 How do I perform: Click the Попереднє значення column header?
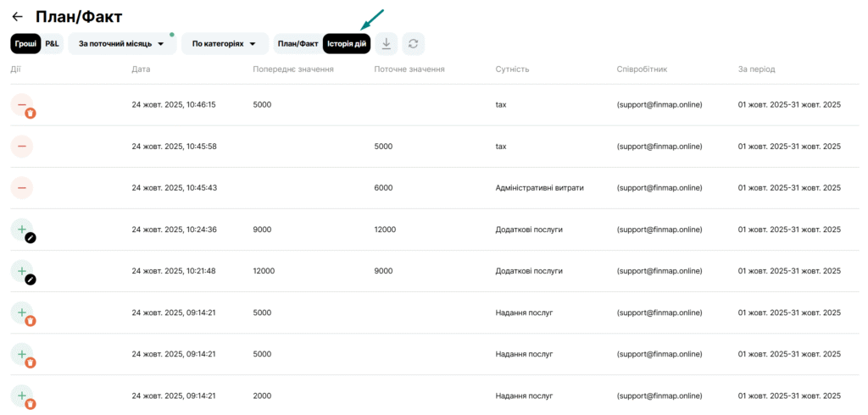tap(292, 69)
